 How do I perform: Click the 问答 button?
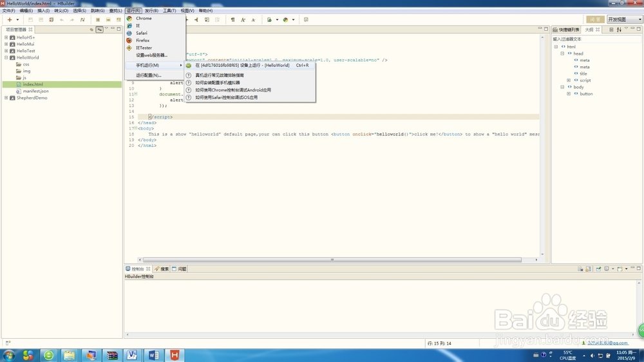(595, 19)
